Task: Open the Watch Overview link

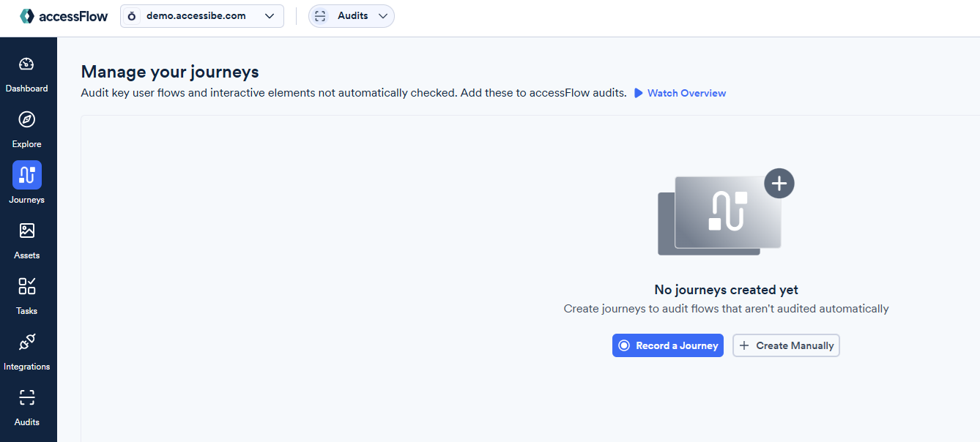Action: [680, 93]
